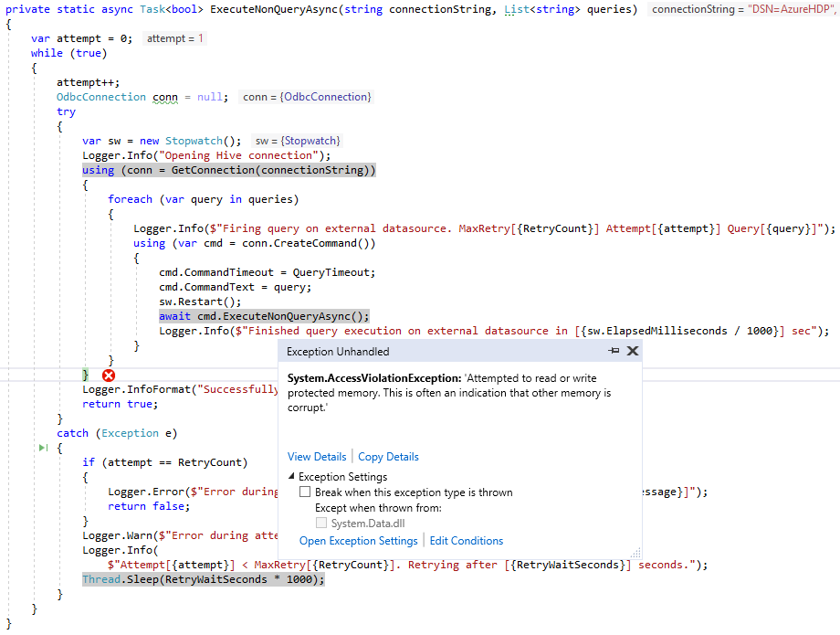
Task: Click the 'Exception Unhandled' popup title
Action: (338, 352)
